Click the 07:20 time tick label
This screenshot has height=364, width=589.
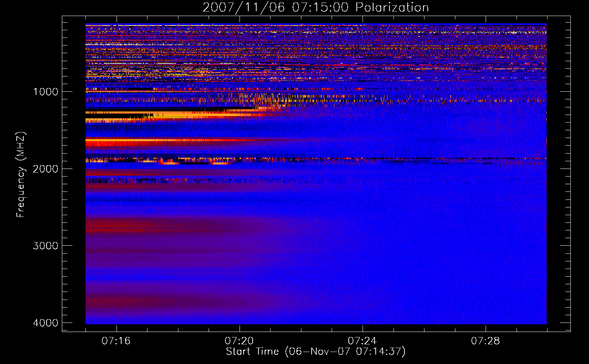[239, 341]
